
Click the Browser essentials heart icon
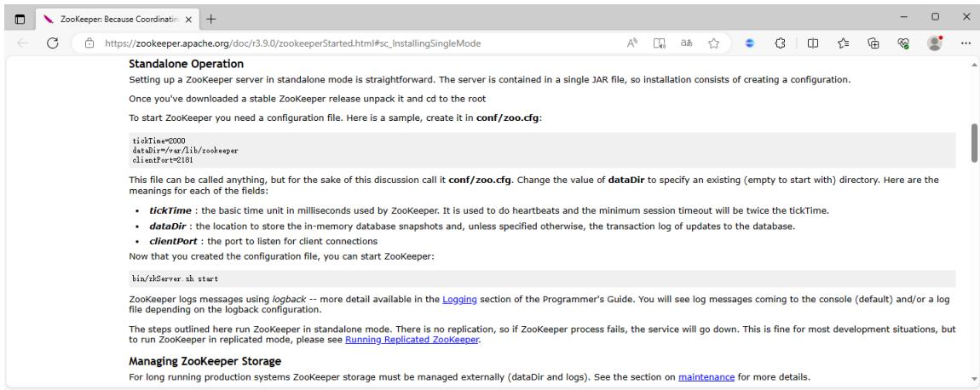(x=903, y=43)
